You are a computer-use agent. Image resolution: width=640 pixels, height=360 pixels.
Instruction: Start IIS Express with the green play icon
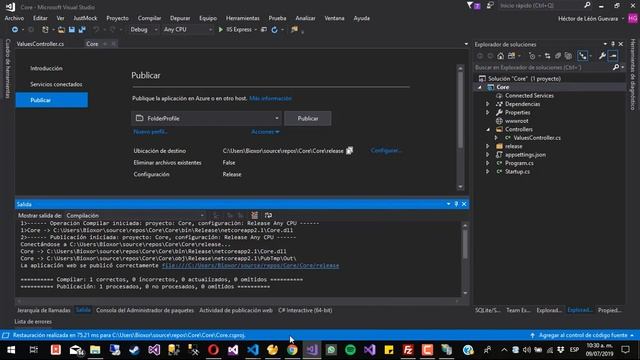pyautogui.click(x=220, y=29)
